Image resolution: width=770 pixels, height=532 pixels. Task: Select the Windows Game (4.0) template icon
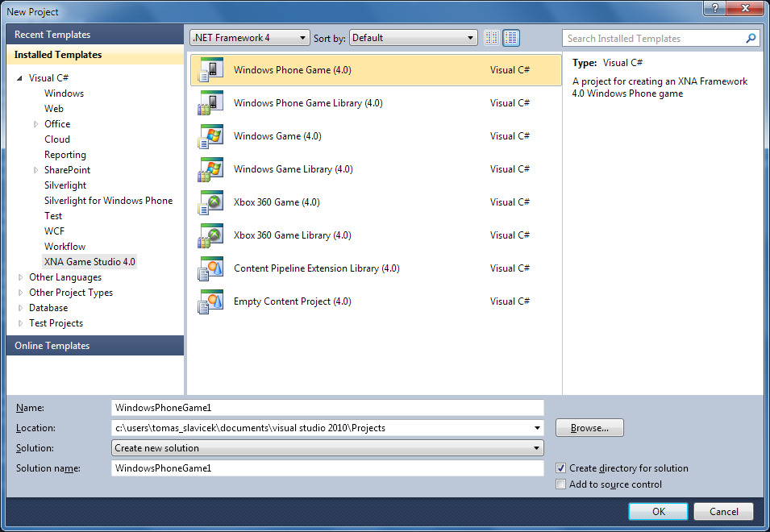210,136
